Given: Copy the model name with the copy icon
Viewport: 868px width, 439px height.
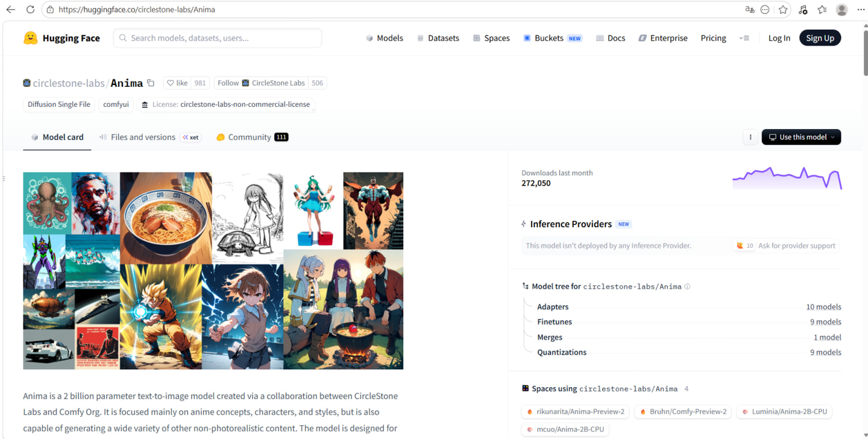Looking at the screenshot, I should 151,83.
